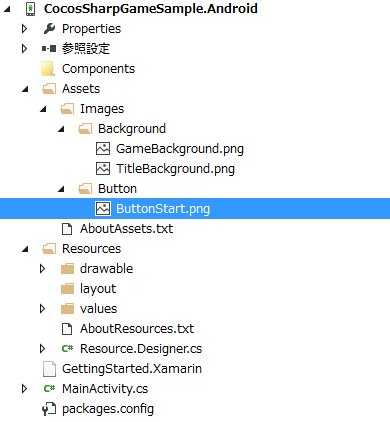Click the Assets open-folder icon
This screenshot has height=422, width=390.
coord(49,89)
